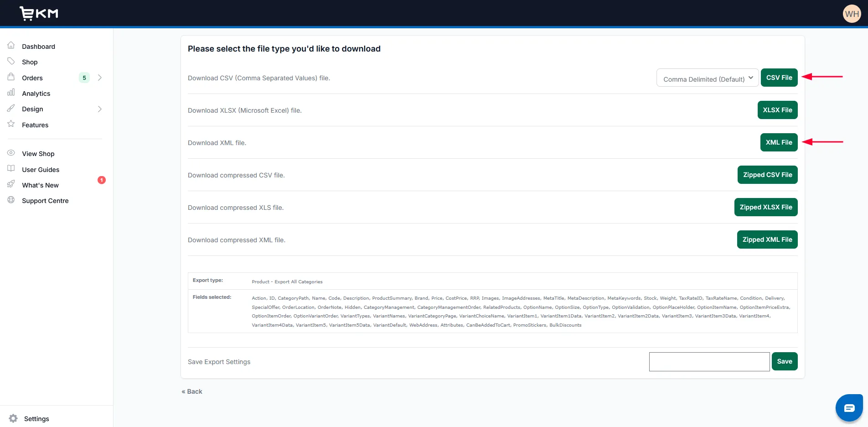Click the Design brush icon
This screenshot has height=427, width=868.
[11, 108]
